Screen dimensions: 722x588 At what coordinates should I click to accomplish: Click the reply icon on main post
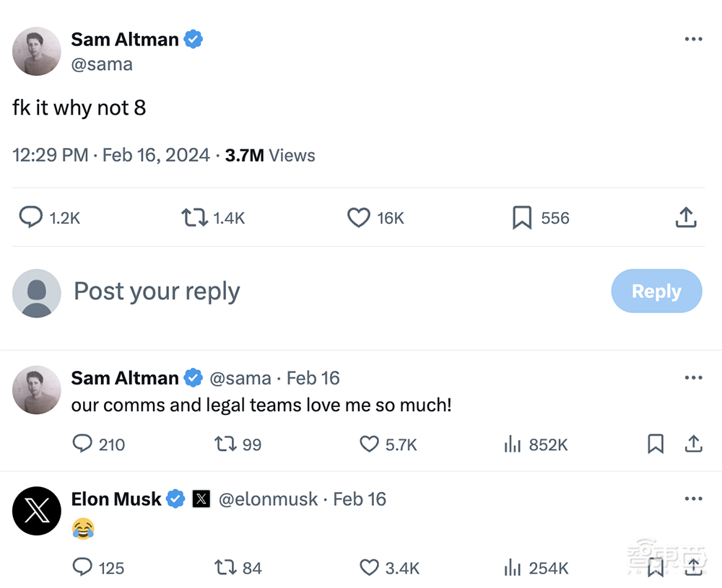(x=30, y=217)
